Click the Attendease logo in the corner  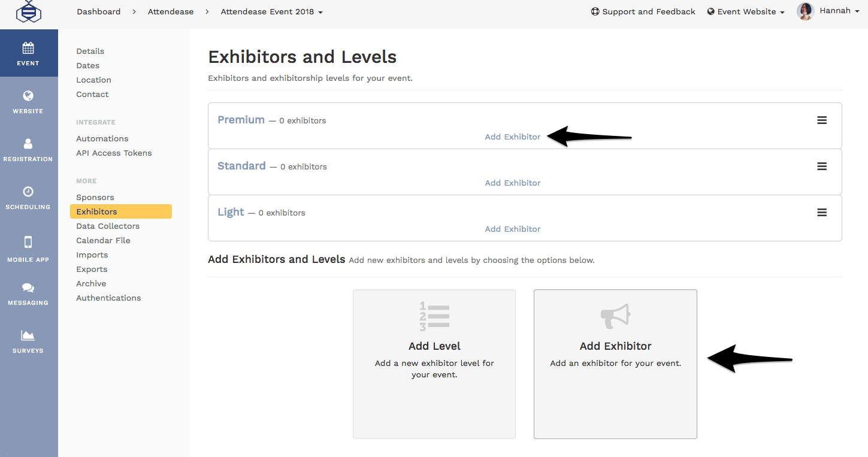pos(28,11)
